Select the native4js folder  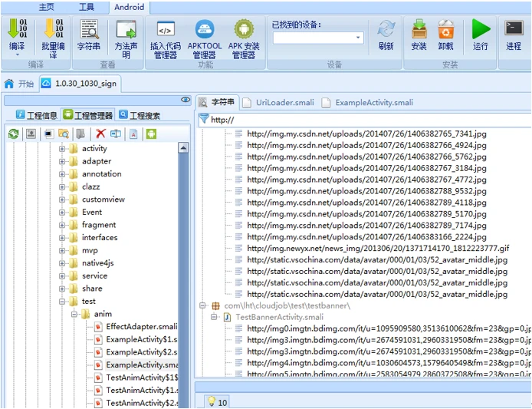pos(97,263)
